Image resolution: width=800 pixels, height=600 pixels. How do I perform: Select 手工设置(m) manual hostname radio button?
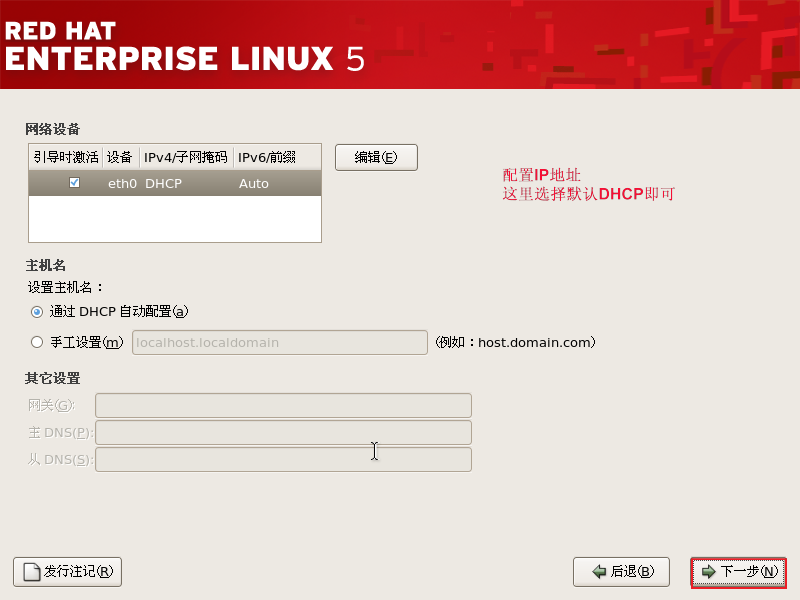tap(37, 342)
